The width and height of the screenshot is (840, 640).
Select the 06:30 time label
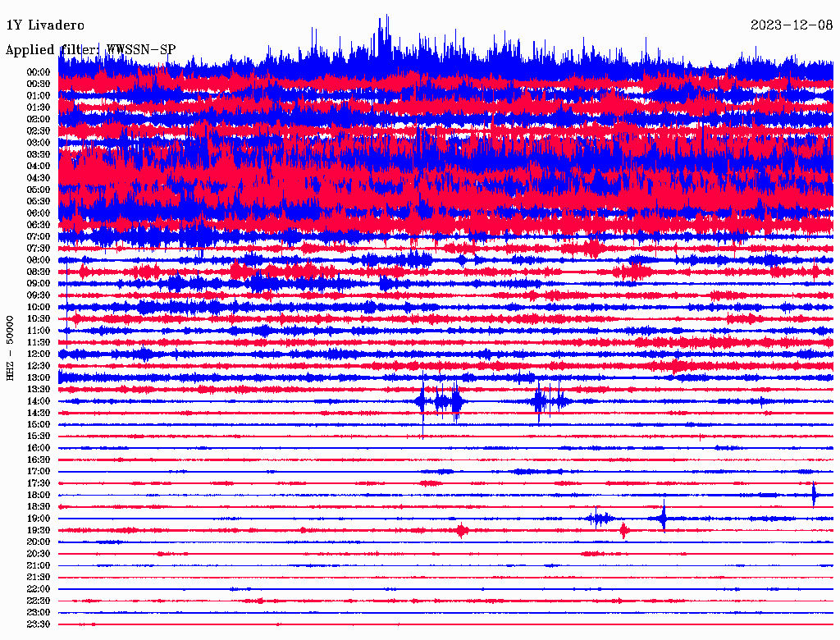tap(38, 225)
